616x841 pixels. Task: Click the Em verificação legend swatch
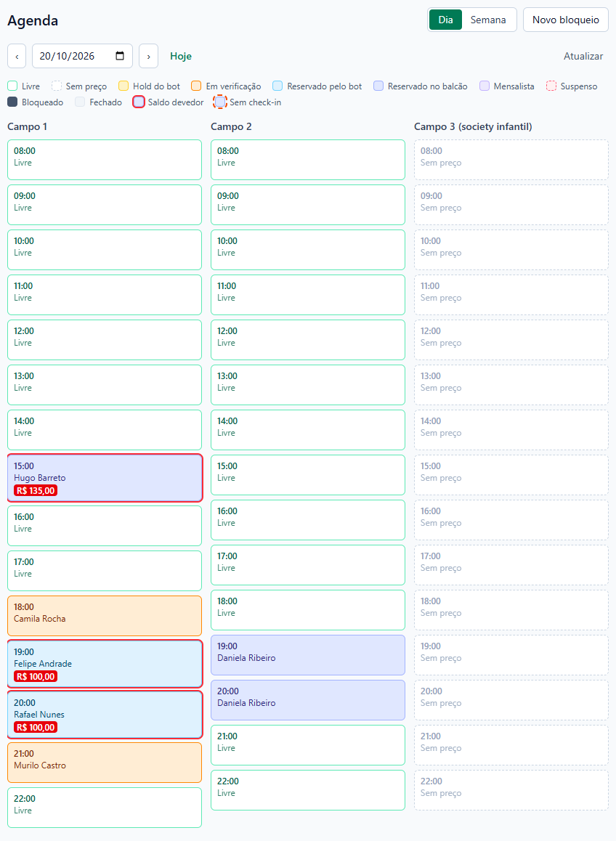(196, 86)
